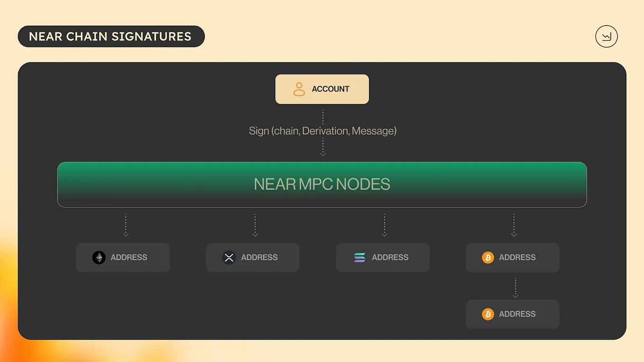Click the orange user icon inside the ACCOUNT badge
Image resolution: width=644 pixels, height=362 pixels.
(299, 89)
